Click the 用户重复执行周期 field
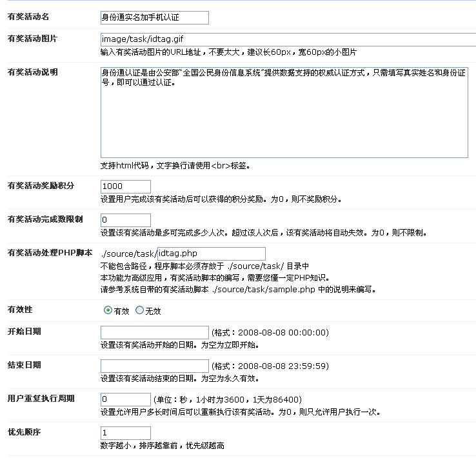Viewport: 476px width, 458px height. click(x=125, y=399)
